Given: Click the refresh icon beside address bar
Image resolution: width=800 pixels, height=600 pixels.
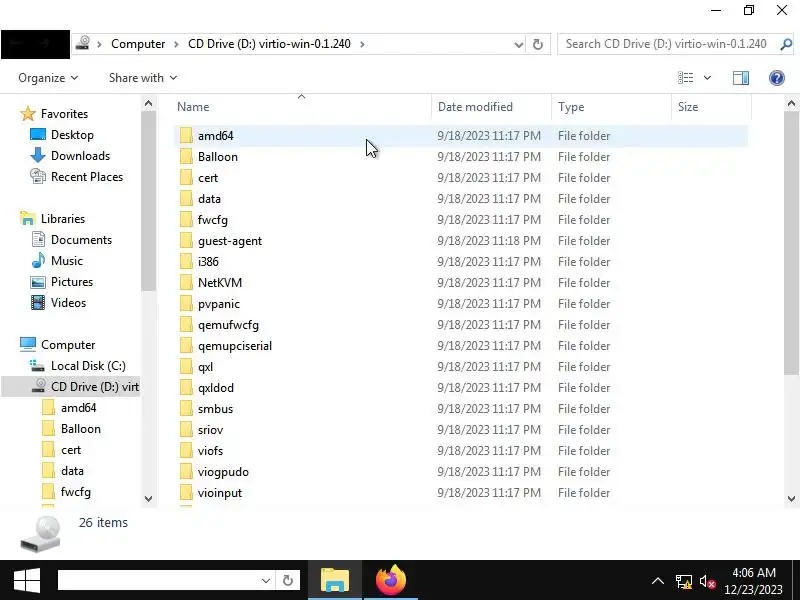Looking at the screenshot, I should point(538,44).
